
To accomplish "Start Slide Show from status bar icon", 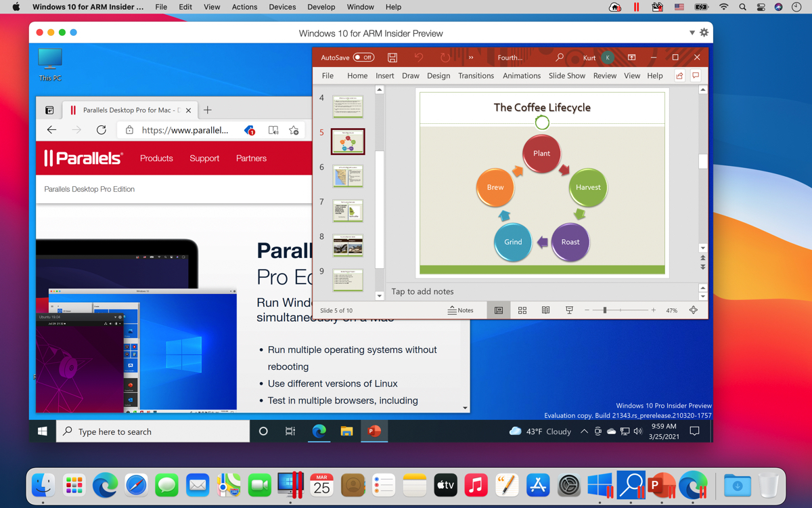I will (569, 310).
